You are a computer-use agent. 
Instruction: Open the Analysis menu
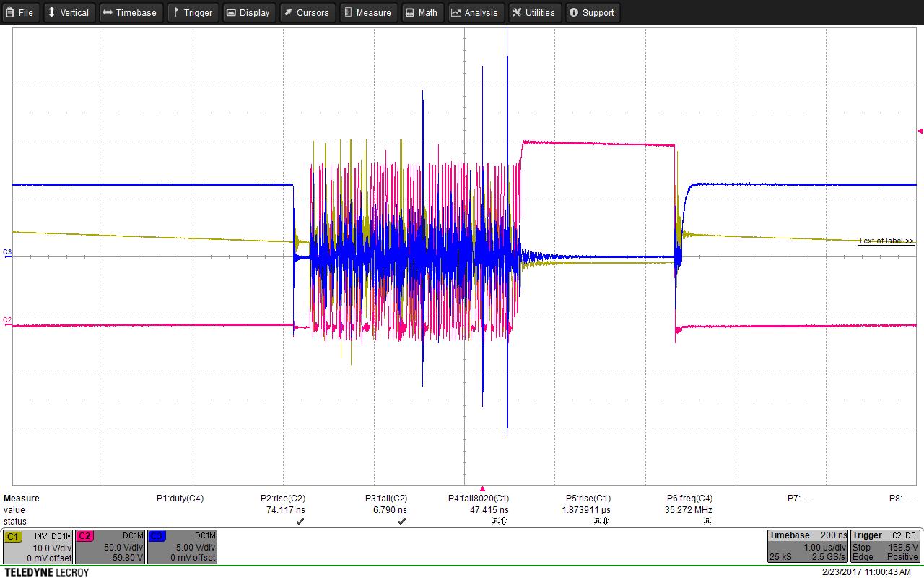tap(476, 12)
